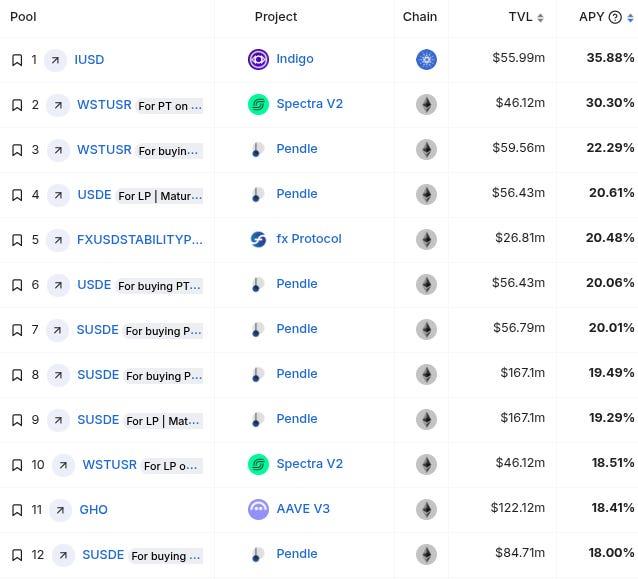Open the Pendle project link in row 3
This screenshot has width=638, height=579.
(x=297, y=149)
